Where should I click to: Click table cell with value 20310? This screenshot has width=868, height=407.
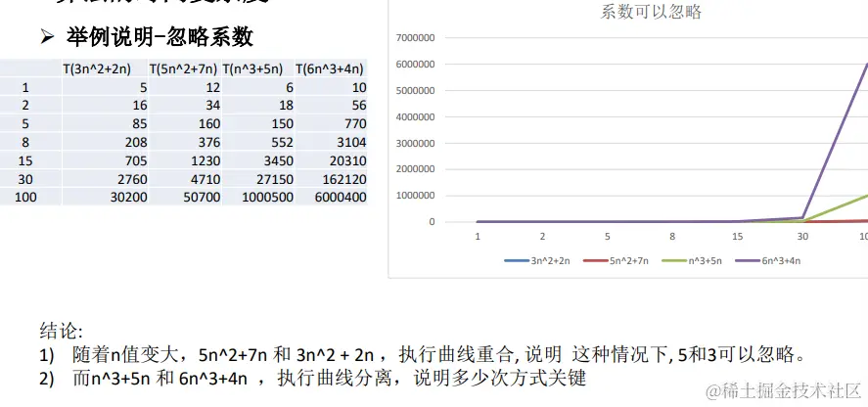pyautogui.click(x=348, y=161)
